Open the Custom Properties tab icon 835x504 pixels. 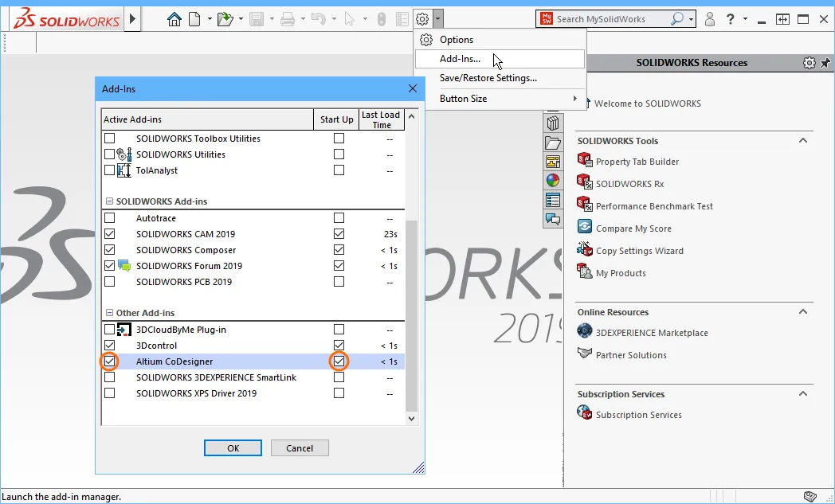pyautogui.click(x=553, y=200)
